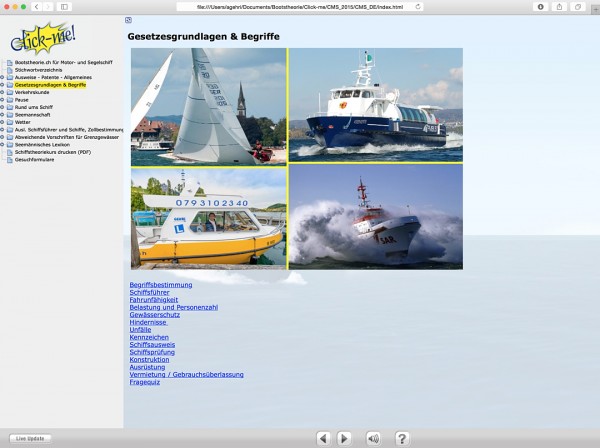600x448 pixels.
Task: Open the Belastung und Personenzahl link
Action: 174,307
